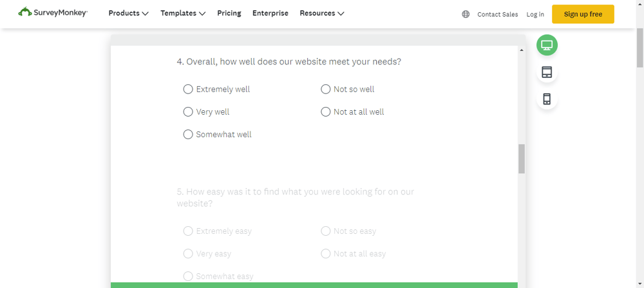Image resolution: width=644 pixels, height=288 pixels.
Task: Click the survey preview scrollbar thumb
Action: 522,158
